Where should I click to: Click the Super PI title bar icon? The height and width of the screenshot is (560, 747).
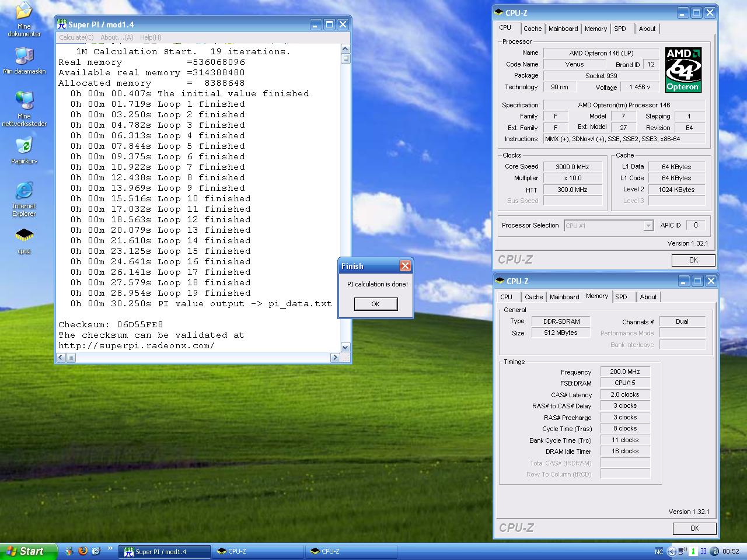[61, 24]
